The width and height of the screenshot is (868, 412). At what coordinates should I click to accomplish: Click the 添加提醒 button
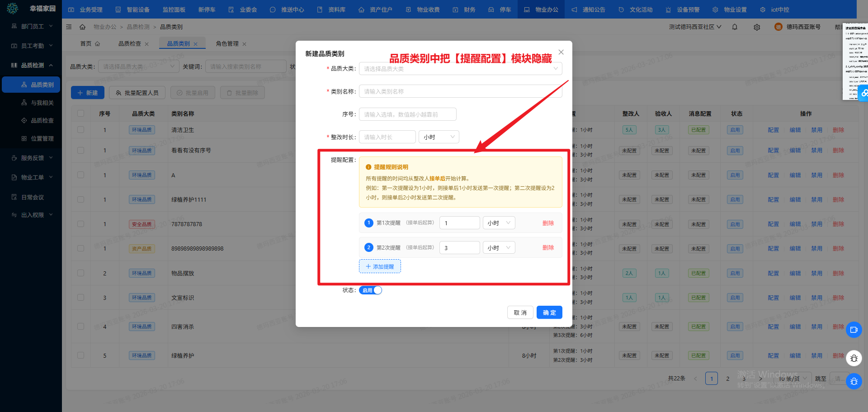click(380, 266)
